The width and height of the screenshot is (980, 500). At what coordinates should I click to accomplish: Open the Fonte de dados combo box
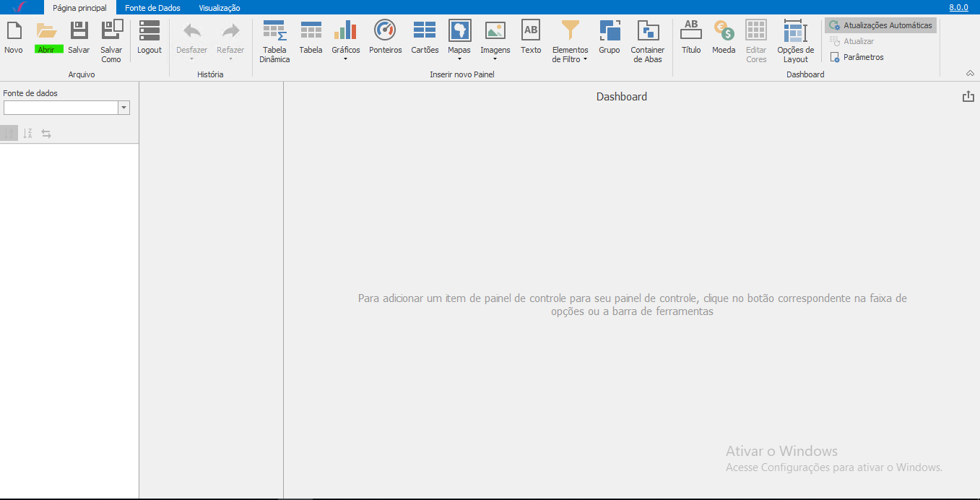click(x=66, y=108)
